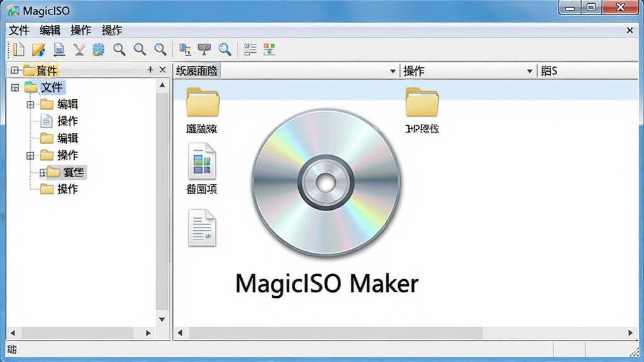
Task: Open the 操作 menu next to 编辑
Action: tap(81, 30)
